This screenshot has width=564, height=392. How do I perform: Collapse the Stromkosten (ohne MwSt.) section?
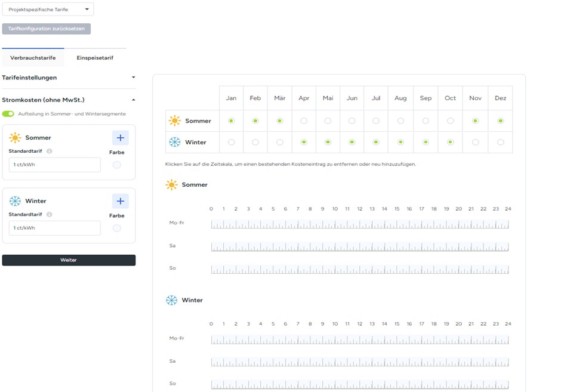point(133,100)
